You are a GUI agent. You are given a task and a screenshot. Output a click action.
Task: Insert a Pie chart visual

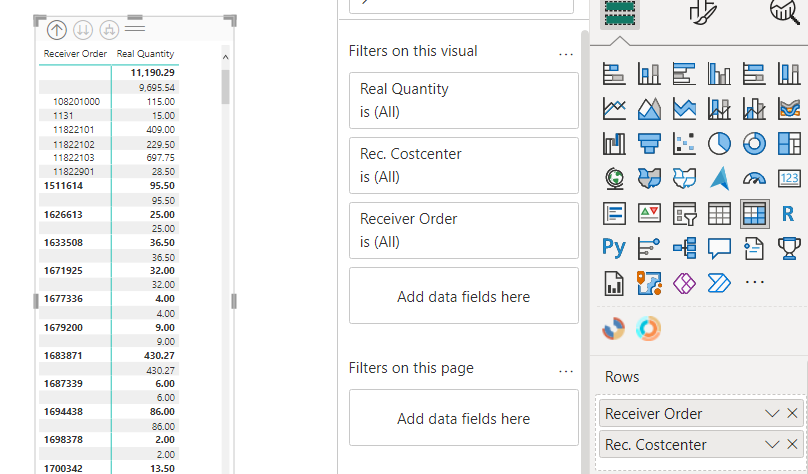[719, 143]
